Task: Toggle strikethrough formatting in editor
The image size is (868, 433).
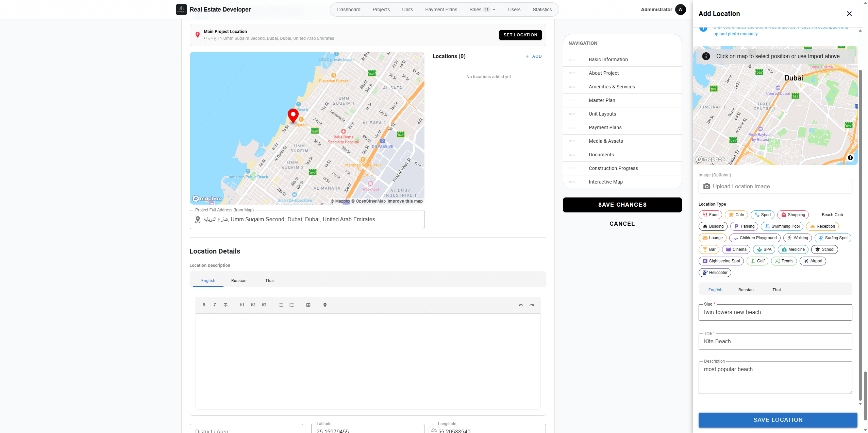Action: point(226,305)
